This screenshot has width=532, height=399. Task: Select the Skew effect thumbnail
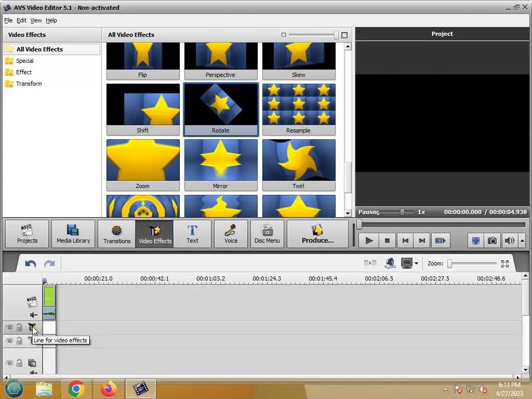coord(299,61)
